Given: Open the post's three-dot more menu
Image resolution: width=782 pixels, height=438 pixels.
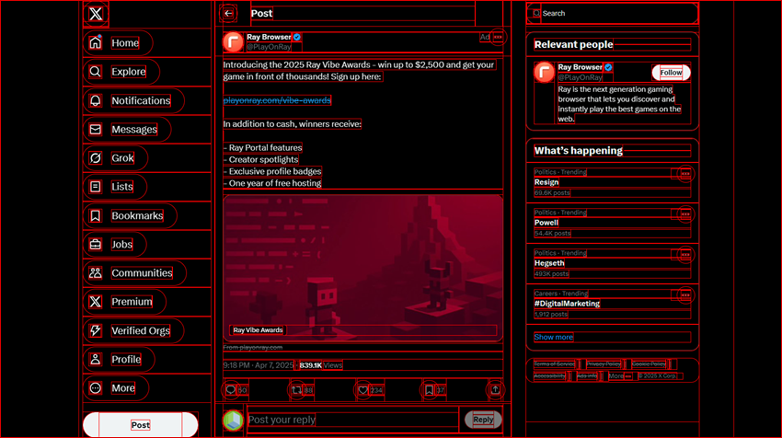Looking at the screenshot, I should point(497,37).
